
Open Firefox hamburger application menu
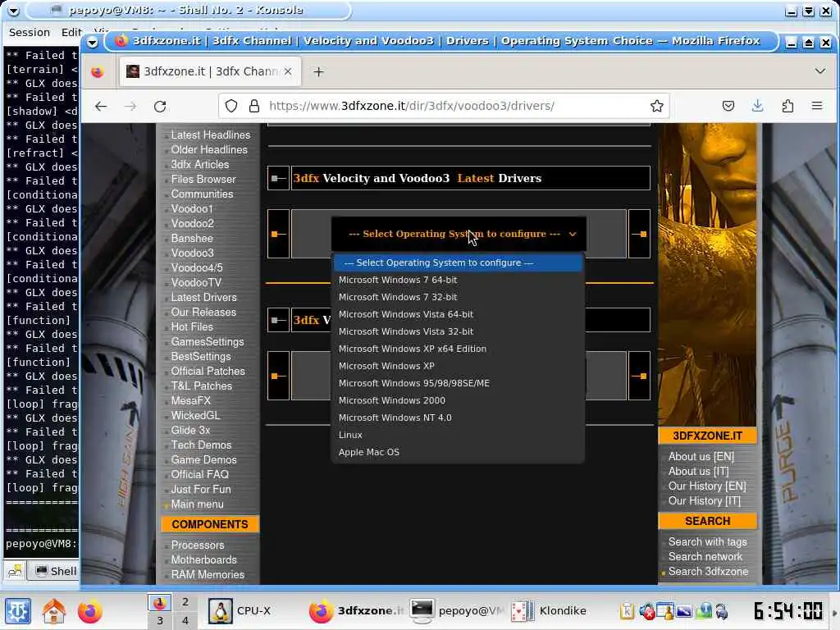817,106
